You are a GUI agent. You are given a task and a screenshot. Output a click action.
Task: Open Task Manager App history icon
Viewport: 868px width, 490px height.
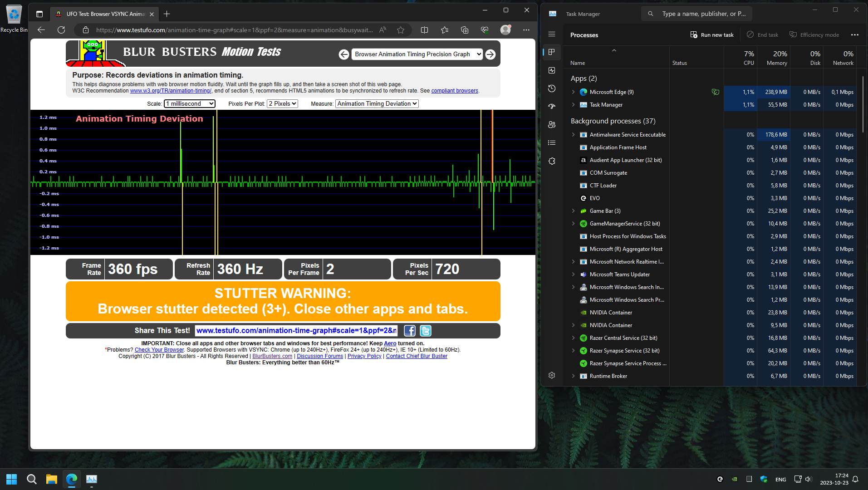(552, 88)
